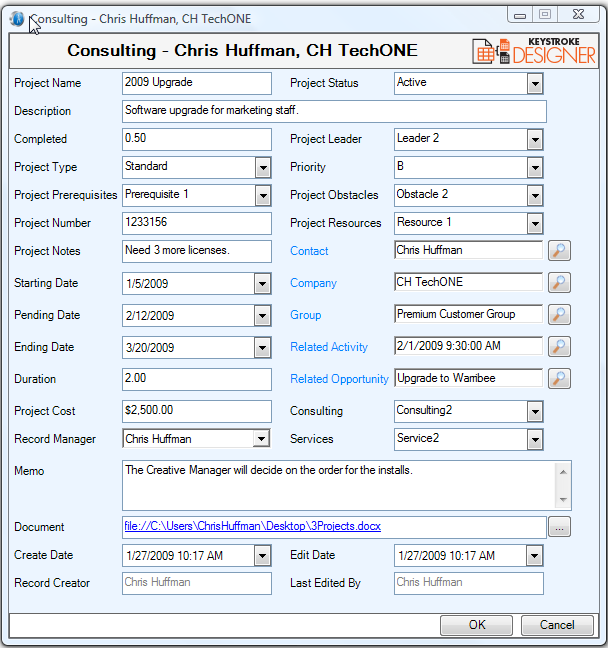The width and height of the screenshot is (608, 648).
Task: Click the Group lookup magnifier icon
Action: pos(559,314)
